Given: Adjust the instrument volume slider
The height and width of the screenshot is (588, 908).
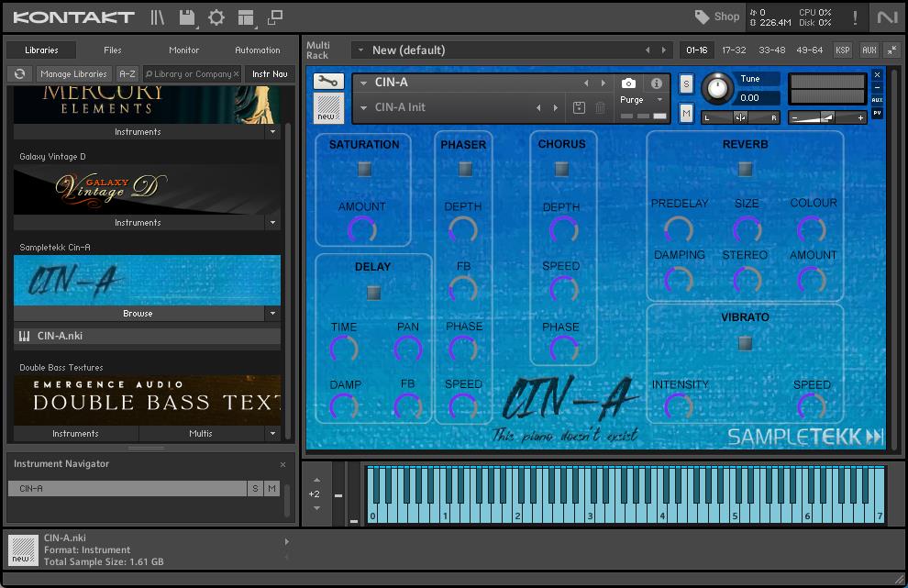Looking at the screenshot, I should pyautogui.click(x=827, y=117).
